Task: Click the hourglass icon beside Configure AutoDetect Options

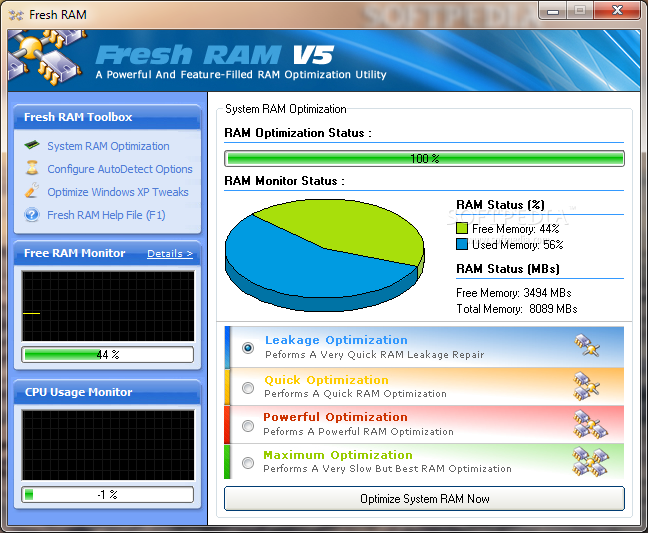Action: click(32, 168)
